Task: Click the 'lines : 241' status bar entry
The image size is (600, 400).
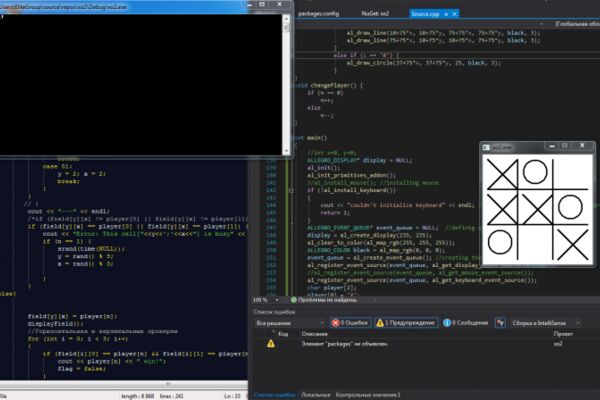Action: 171,396
